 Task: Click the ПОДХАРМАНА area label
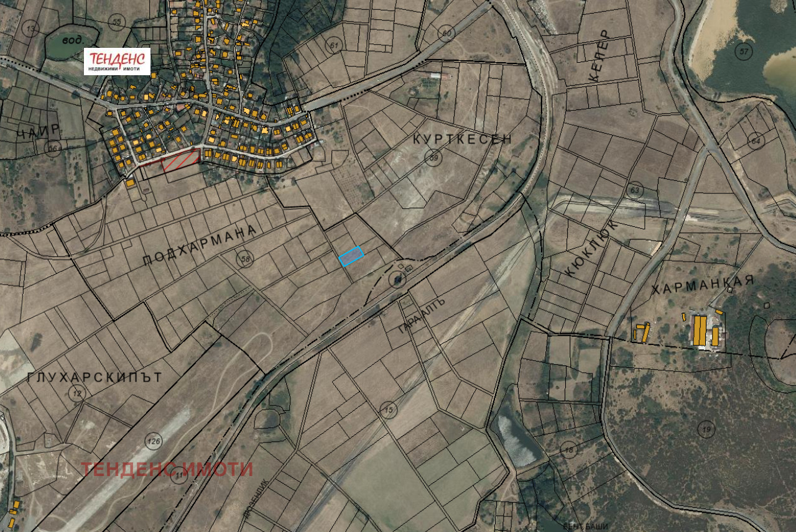199,245
